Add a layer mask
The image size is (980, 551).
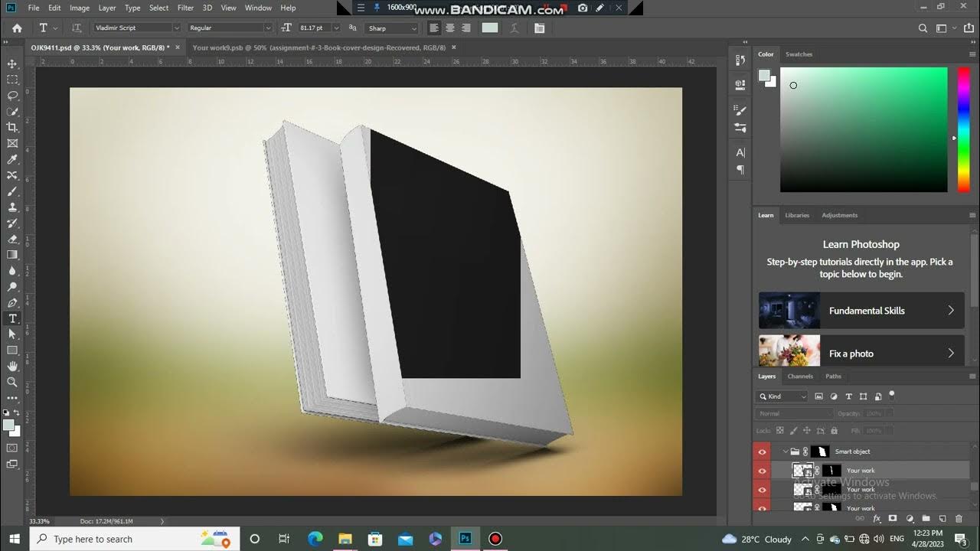(893, 519)
